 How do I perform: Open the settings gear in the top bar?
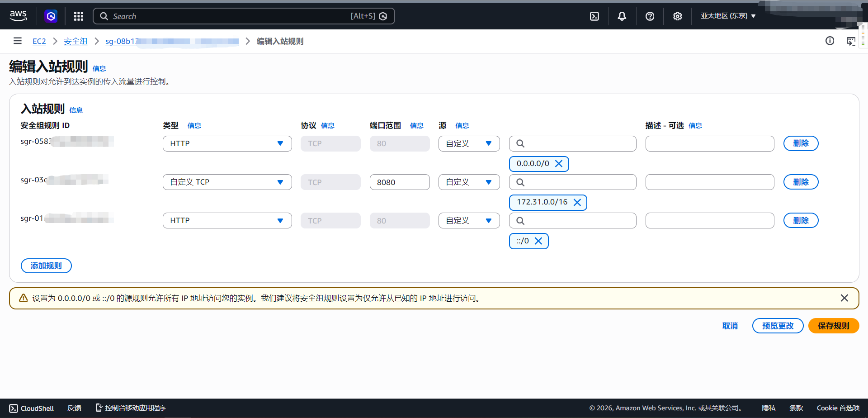pyautogui.click(x=677, y=16)
